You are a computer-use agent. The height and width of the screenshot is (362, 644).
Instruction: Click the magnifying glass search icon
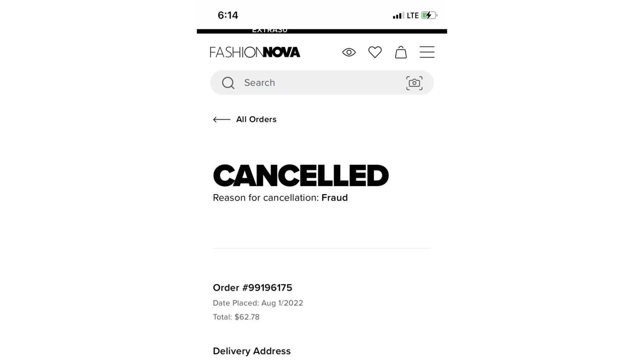[228, 83]
